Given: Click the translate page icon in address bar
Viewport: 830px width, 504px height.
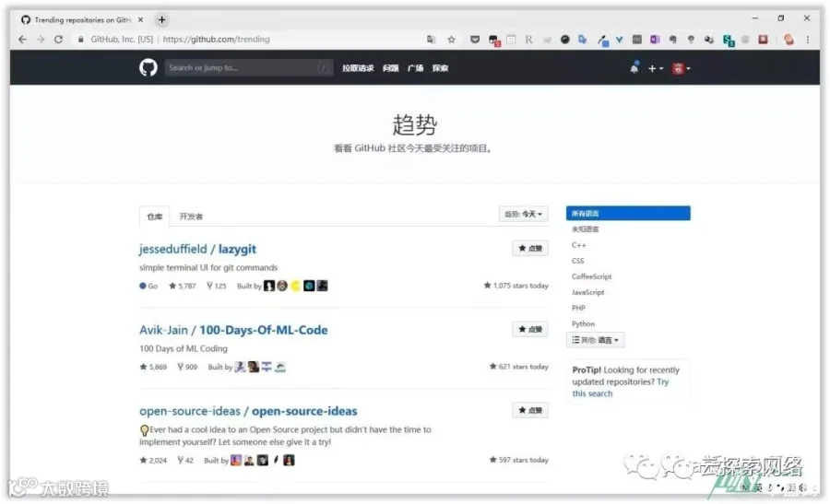Looking at the screenshot, I should 432,39.
